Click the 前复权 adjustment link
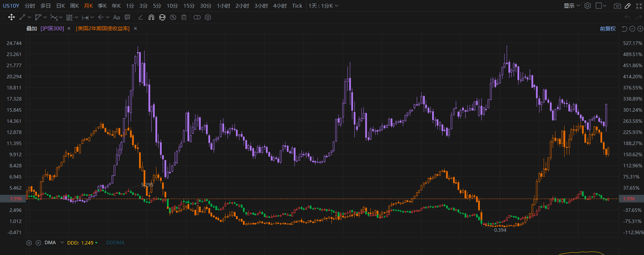Image resolution: width=644 pixels, height=255 pixels. point(608,29)
